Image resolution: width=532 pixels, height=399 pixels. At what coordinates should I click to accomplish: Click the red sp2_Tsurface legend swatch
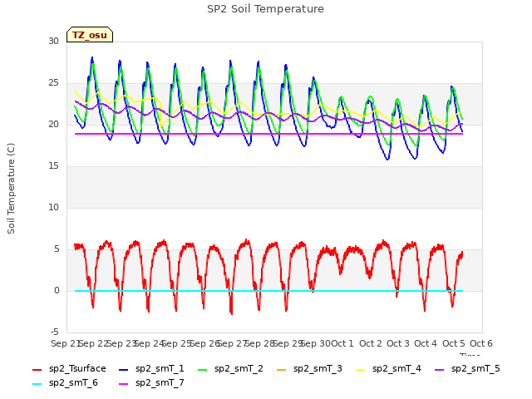pyautogui.click(x=37, y=369)
